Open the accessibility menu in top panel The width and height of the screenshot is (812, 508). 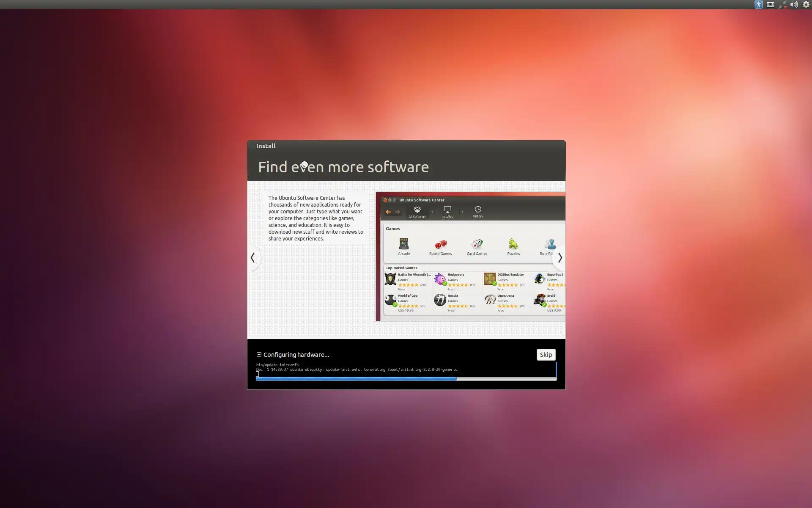click(758, 5)
